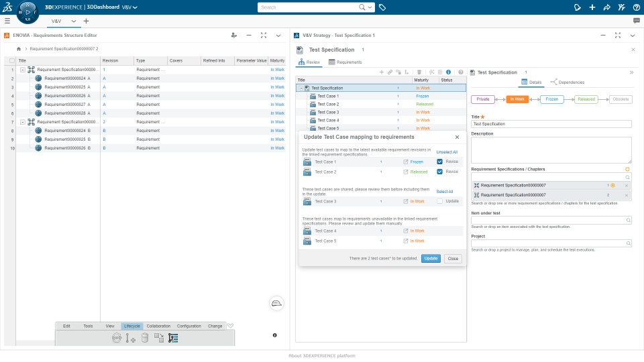Click the Title input field

551,123
